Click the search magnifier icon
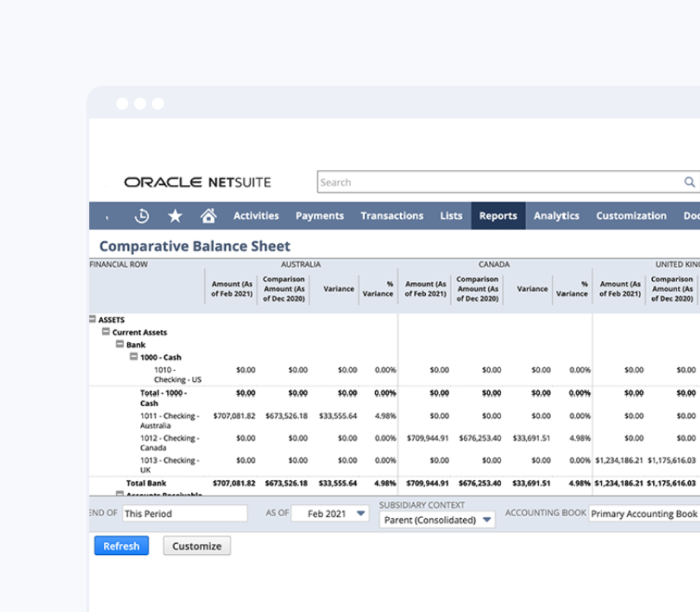 [x=689, y=182]
